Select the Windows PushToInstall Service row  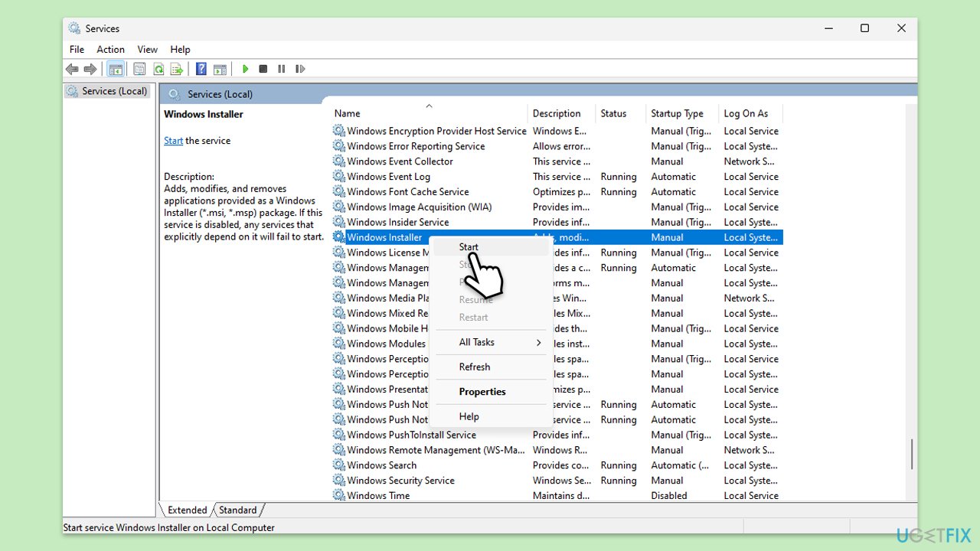tap(557, 435)
